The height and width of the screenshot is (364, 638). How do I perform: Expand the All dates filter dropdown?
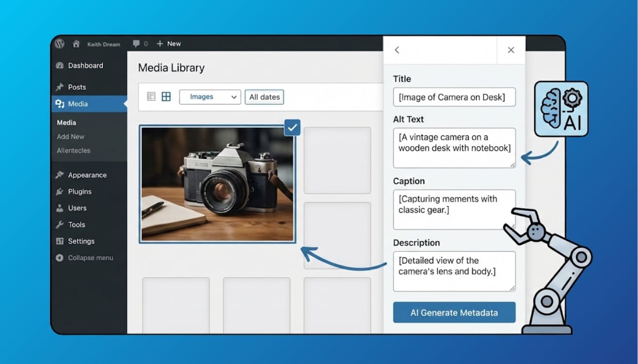[264, 97]
